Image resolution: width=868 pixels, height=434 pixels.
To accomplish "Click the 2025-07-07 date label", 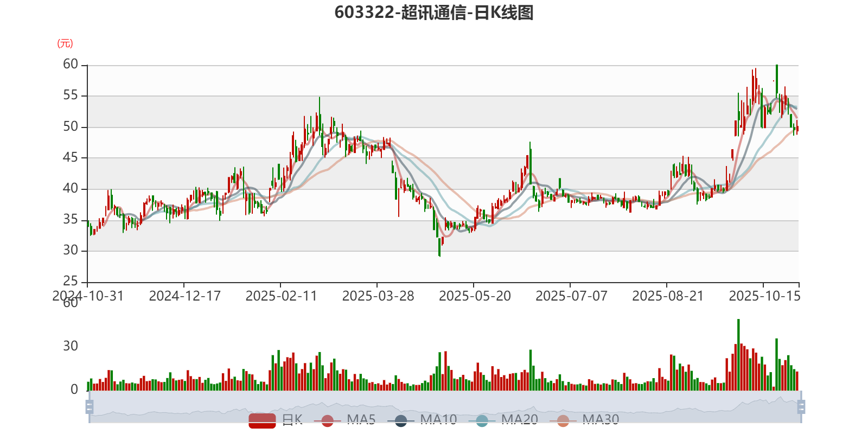I will pyautogui.click(x=571, y=296).
